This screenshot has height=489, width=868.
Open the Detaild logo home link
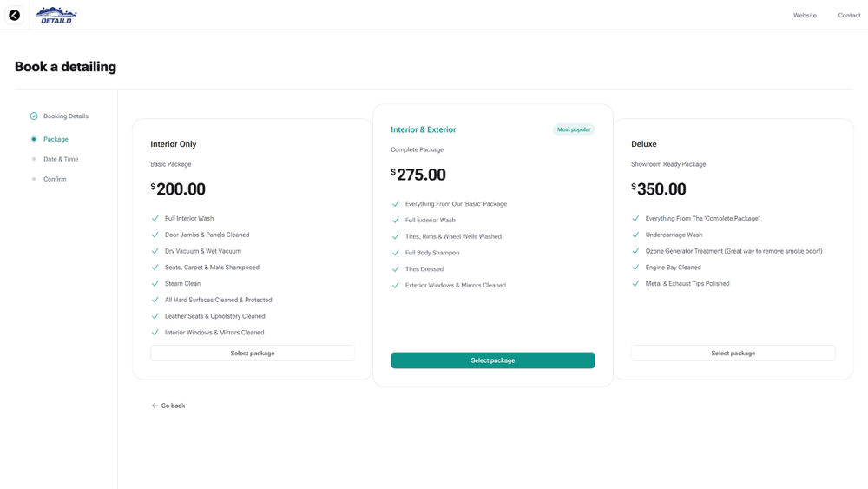point(56,16)
